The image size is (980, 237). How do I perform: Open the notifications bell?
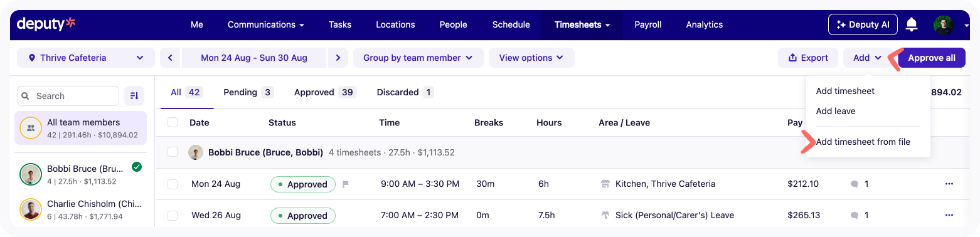point(912,25)
